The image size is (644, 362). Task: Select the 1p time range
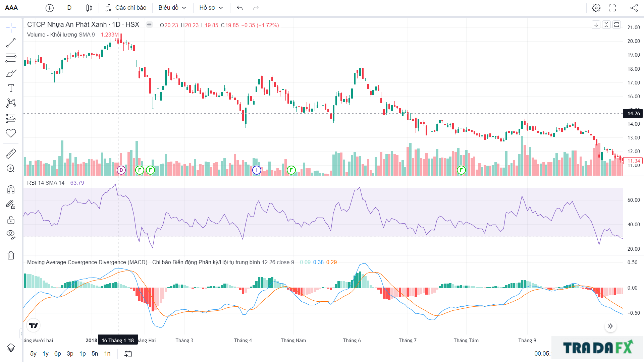[x=83, y=354]
